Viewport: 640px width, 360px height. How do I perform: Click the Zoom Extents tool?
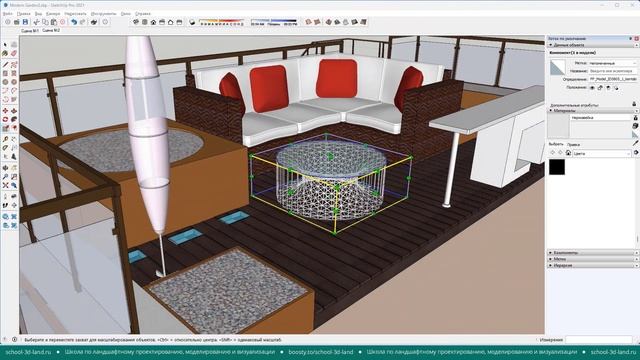pyautogui.click(x=5, y=185)
